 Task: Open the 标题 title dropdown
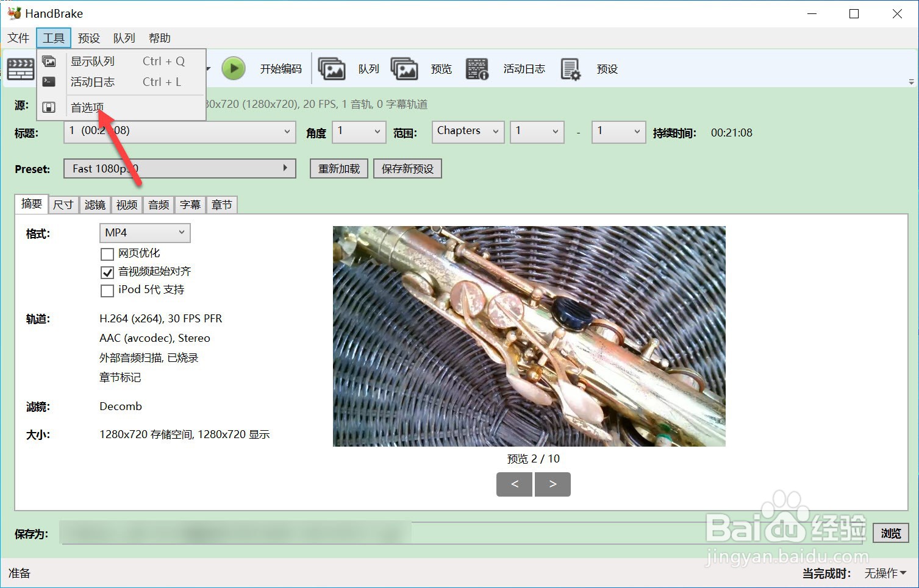[180, 132]
